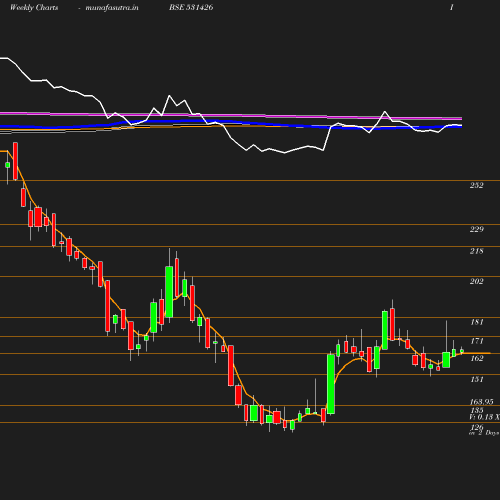Click the 'BSE 531426' symbol label
This screenshot has width=500, height=500.
point(191,7)
